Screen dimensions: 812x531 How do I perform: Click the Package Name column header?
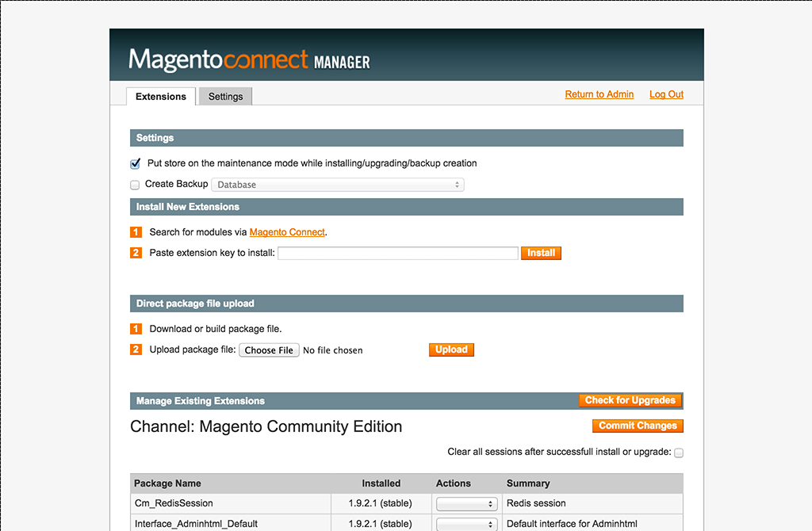pyautogui.click(x=167, y=483)
